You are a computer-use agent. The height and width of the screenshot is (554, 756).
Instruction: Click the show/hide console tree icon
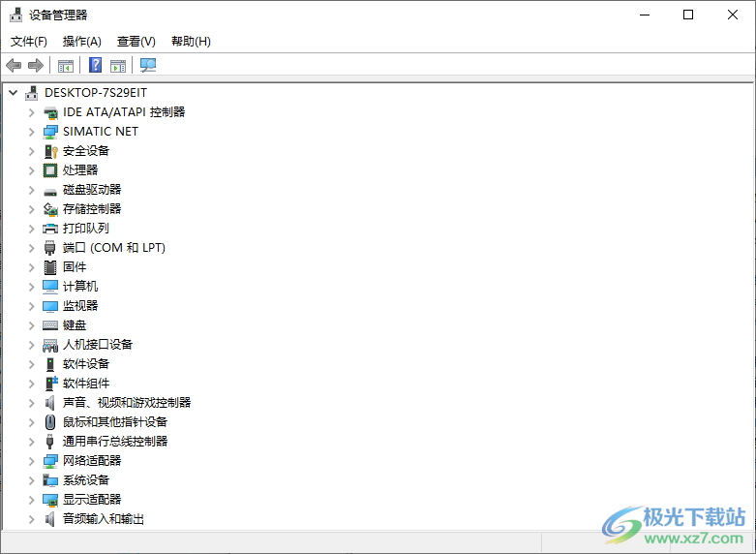pyautogui.click(x=66, y=66)
